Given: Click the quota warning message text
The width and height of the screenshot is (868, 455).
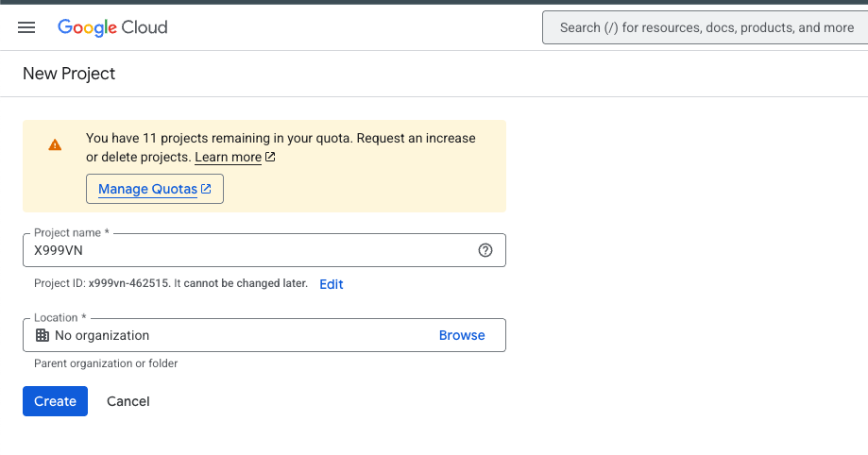Looking at the screenshot, I should click(281, 147).
